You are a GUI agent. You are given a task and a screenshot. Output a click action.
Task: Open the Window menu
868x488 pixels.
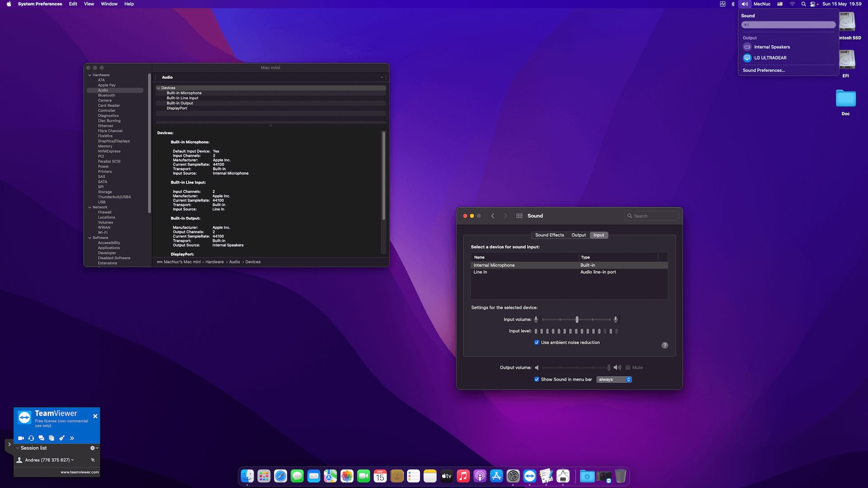(x=109, y=4)
